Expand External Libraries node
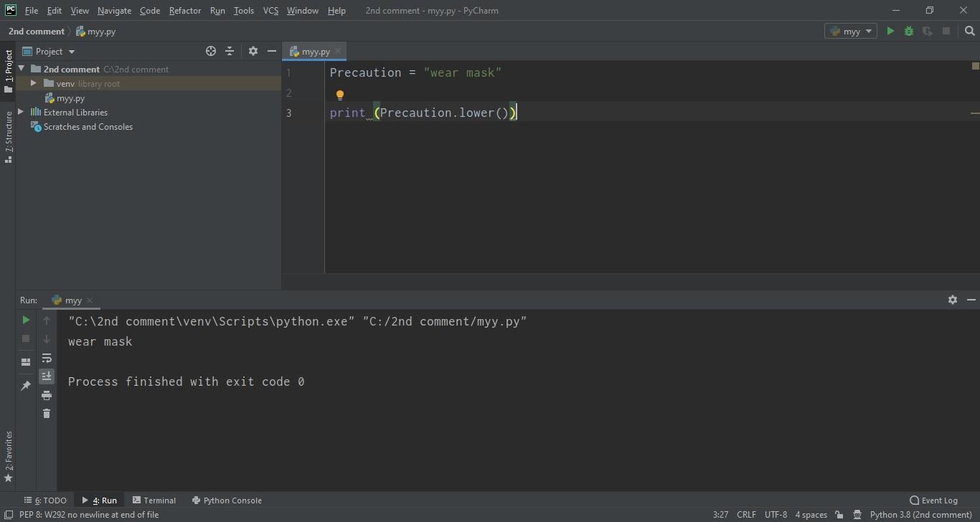 [x=21, y=112]
